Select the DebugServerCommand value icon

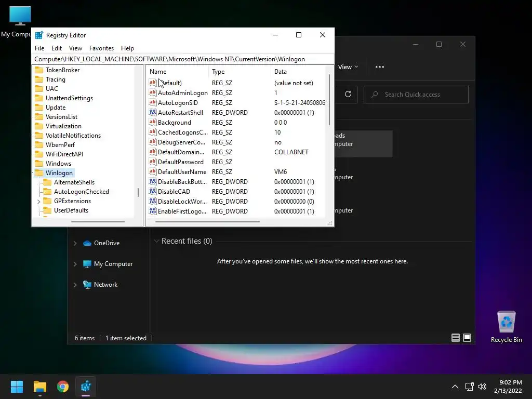[x=153, y=141]
